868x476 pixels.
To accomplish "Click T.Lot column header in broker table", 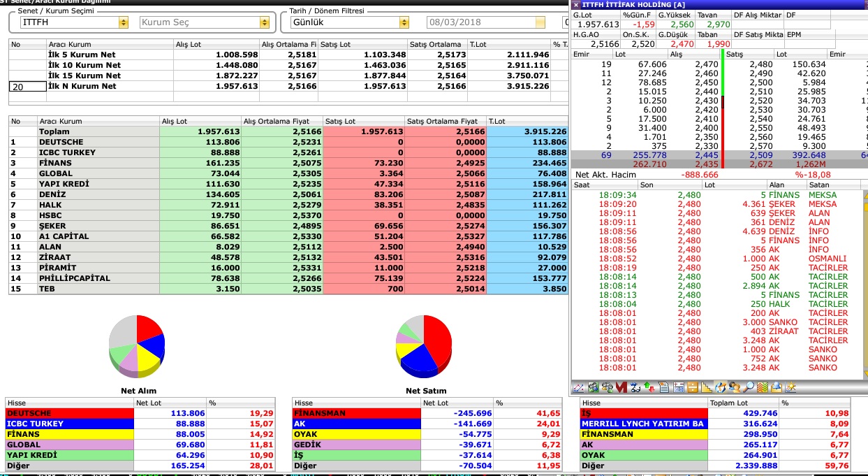I will 527,121.
